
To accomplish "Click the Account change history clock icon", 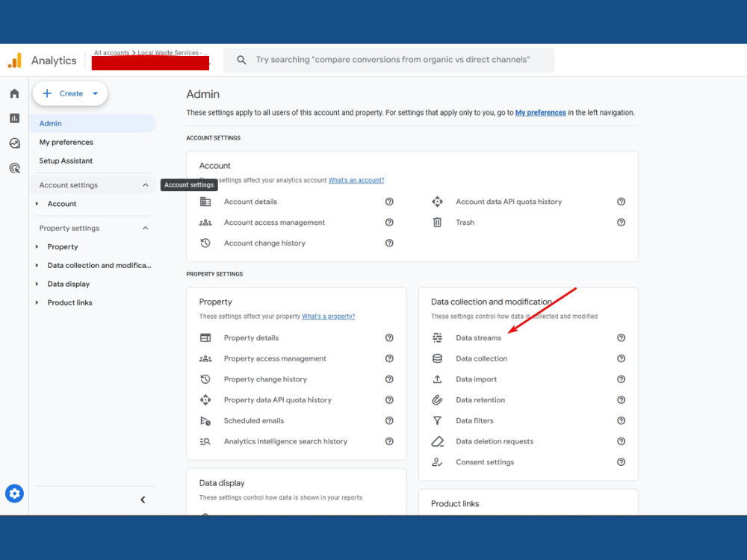I will click(205, 243).
